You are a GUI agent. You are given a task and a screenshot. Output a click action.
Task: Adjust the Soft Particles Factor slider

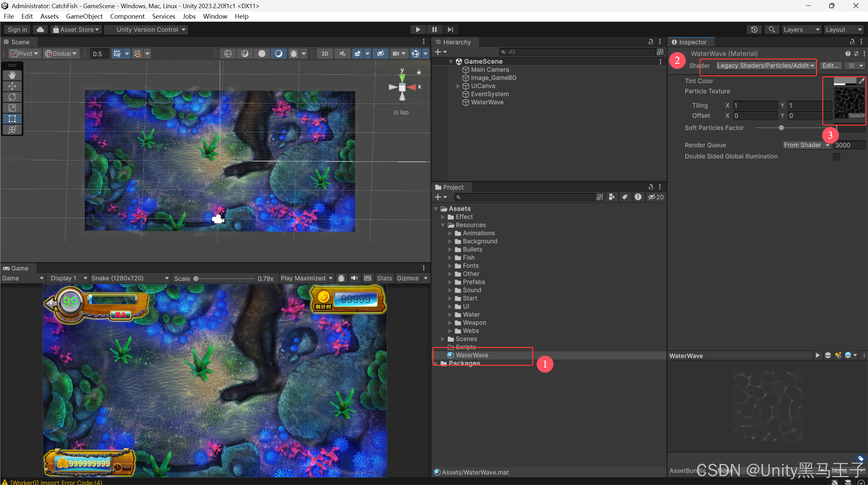point(781,128)
